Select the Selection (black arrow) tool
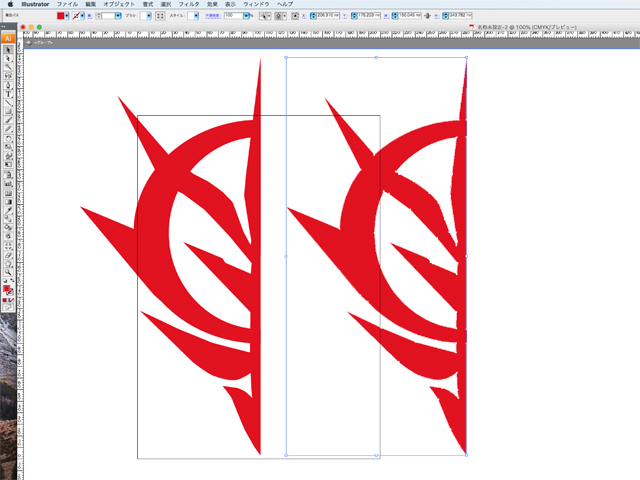This screenshot has width=640, height=480. pos(8,50)
